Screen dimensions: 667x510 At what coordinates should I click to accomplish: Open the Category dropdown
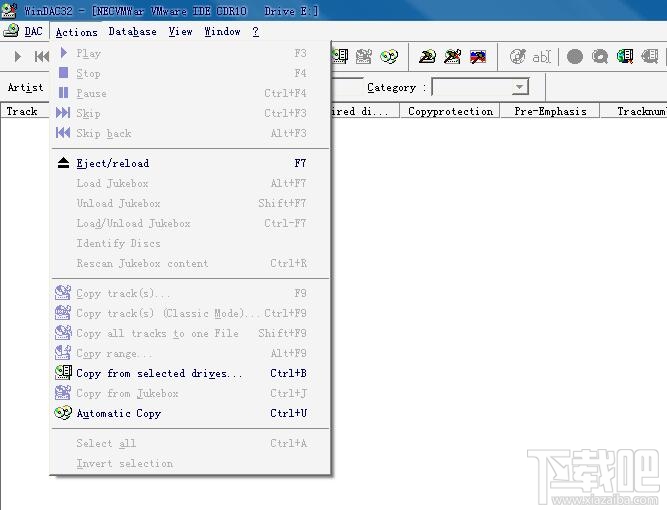pos(519,87)
